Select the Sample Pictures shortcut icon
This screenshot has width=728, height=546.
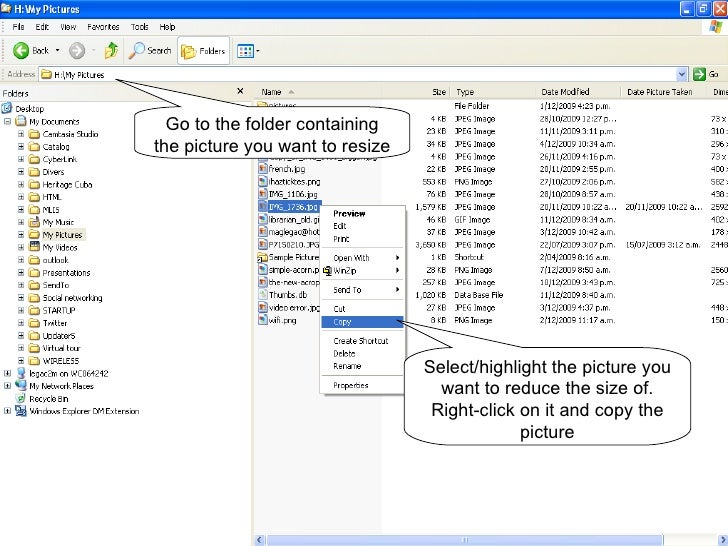(263, 257)
